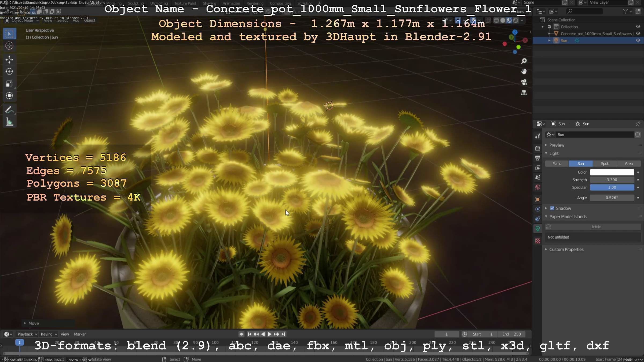The width and height of the screenshot is (644, 362).
Task: Open timeline Marker menu
Action: point(80,334)
